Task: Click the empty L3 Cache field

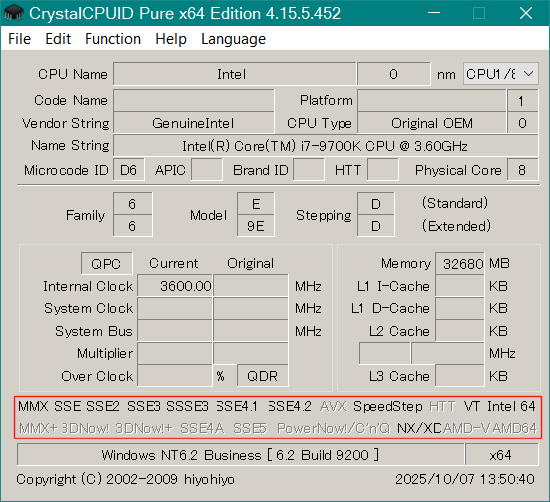Action: click(x=460, y=376)
